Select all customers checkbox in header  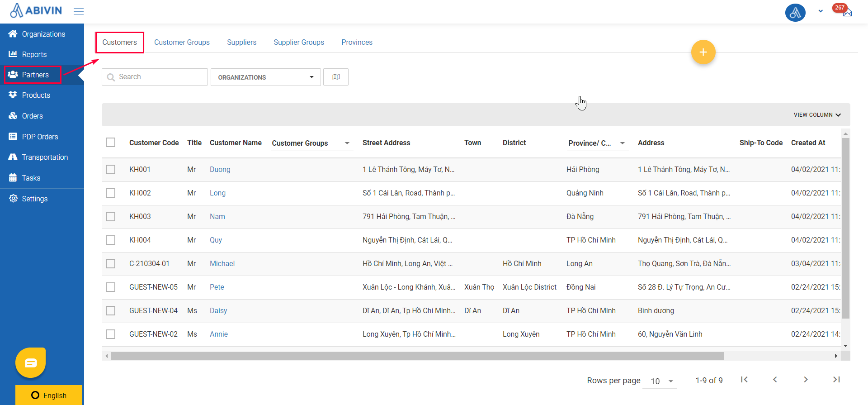point(111,143)
